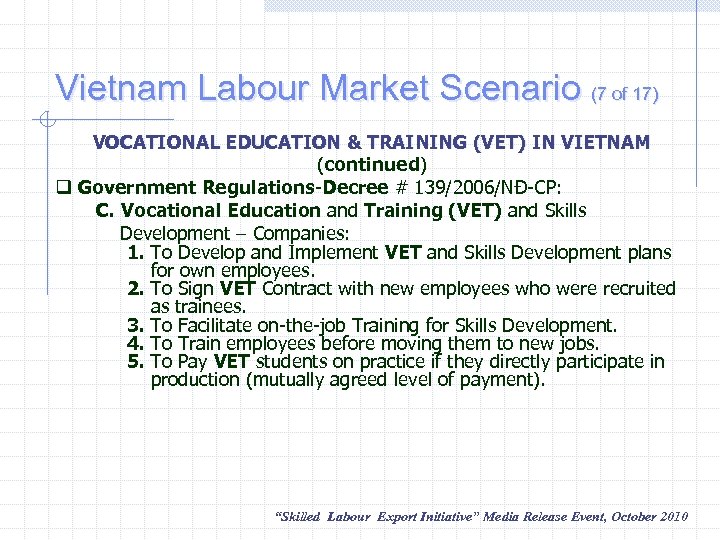Click the text 'as trainees.'
This screenshot has width=720, height=540.
click(198, 306)
